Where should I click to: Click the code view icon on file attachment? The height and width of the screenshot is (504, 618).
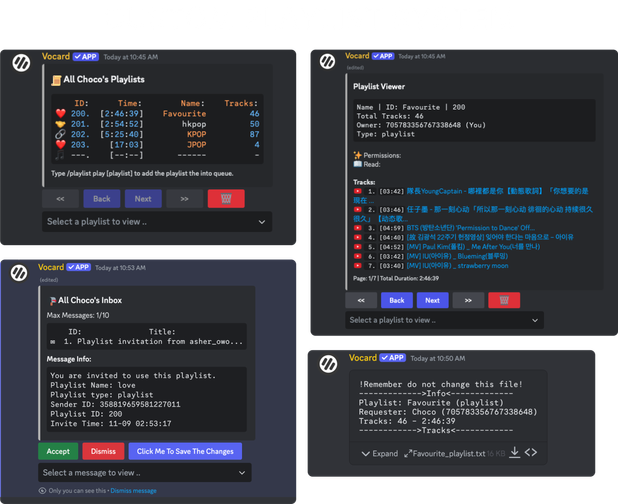pyautogui.click(x=532, y=452)
